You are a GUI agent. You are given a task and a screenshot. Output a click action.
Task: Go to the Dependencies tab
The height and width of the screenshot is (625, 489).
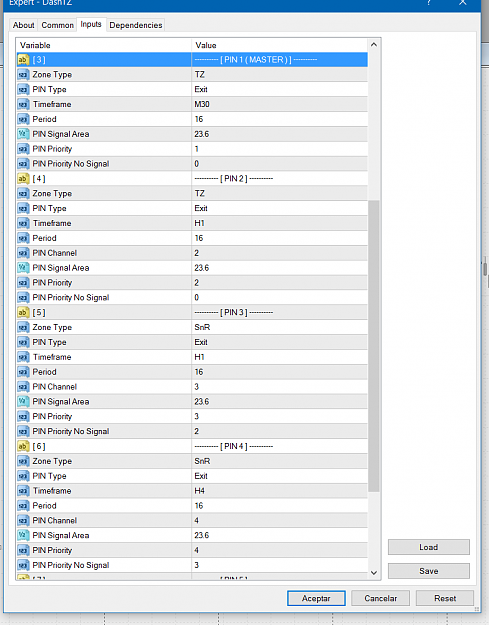coord(136,25)
